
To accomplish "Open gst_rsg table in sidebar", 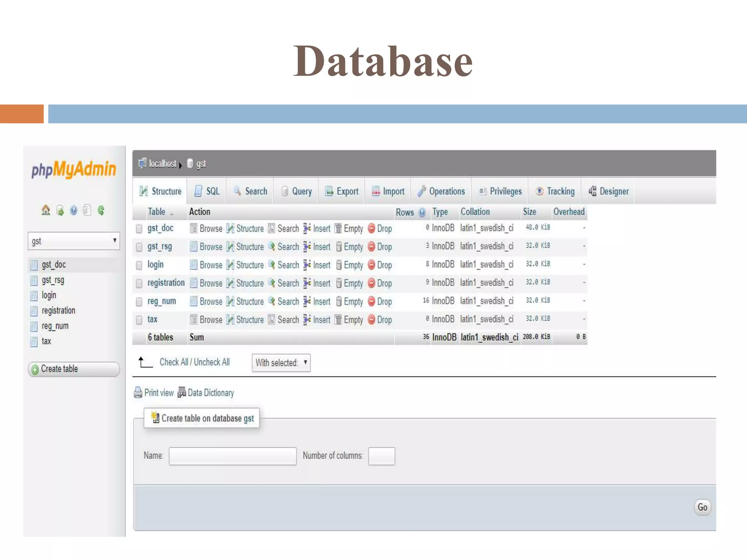I will pos(53,280).
